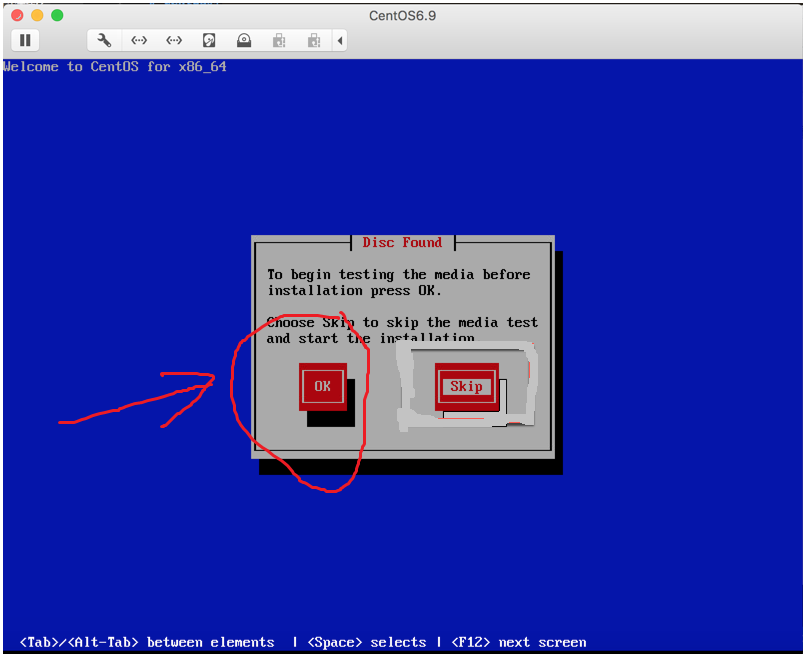Viewport: 803px width, 654px height.
Task: Click the CD/DVD drive toolbar icon
Action: (x=244, y=40)
